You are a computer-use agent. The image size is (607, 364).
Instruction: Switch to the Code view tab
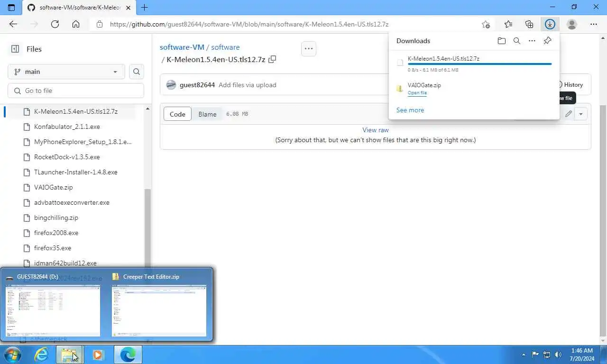click(x=177, y=114)
